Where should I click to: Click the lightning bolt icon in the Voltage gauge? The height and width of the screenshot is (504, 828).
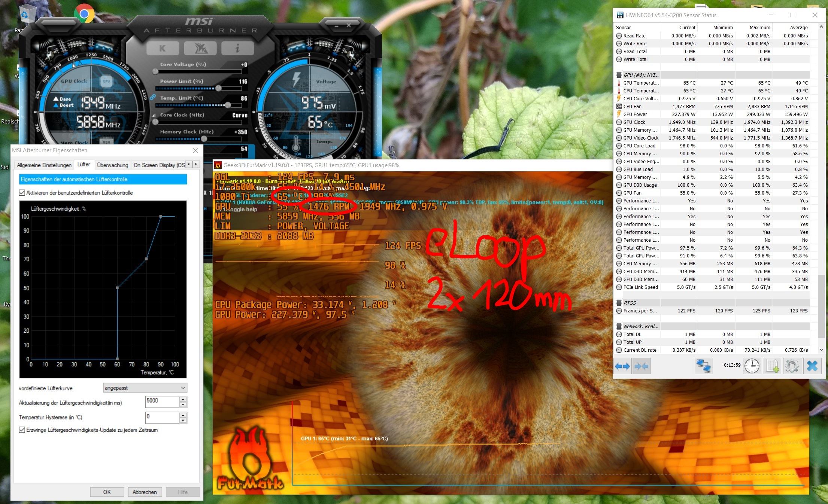pyautogui.click(x=297, y=80)
